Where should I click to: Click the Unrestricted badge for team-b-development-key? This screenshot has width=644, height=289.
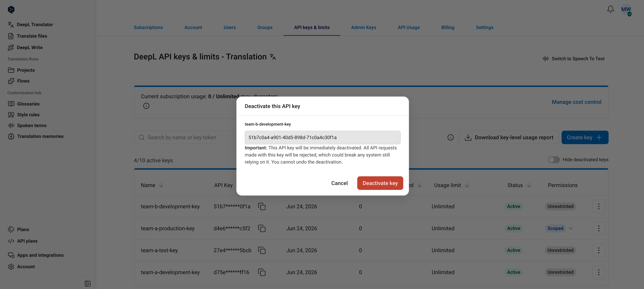[x=560, y=206]
